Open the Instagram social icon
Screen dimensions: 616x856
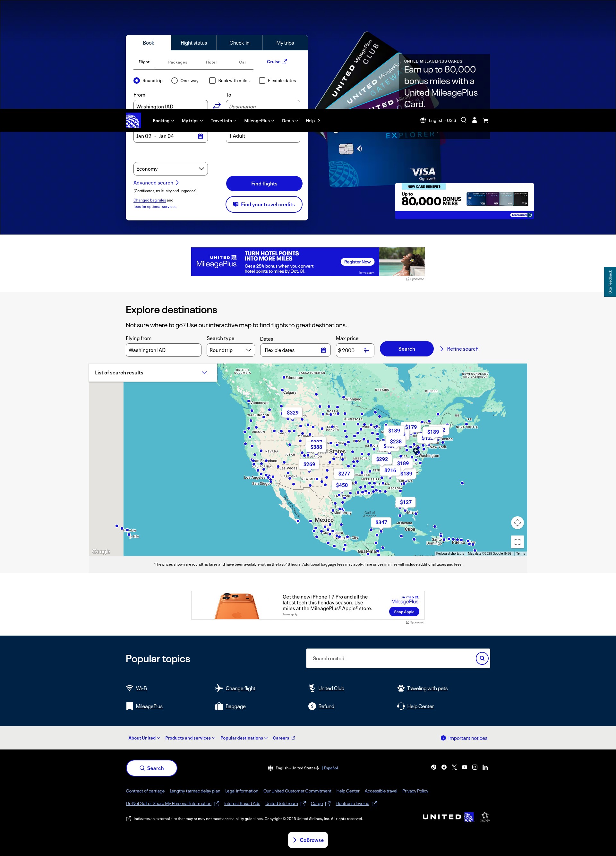(x=475, y=767)
